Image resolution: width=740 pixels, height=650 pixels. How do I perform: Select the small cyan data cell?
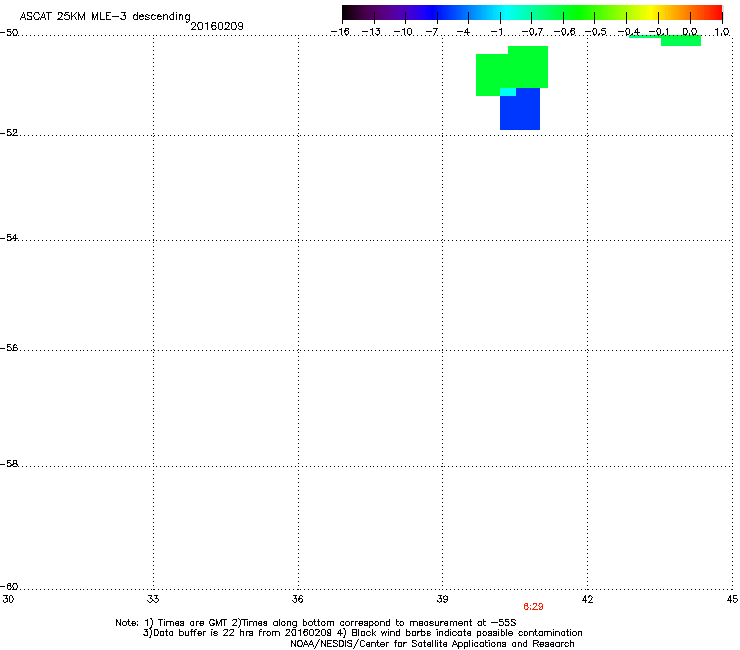[x=508, y=92]
